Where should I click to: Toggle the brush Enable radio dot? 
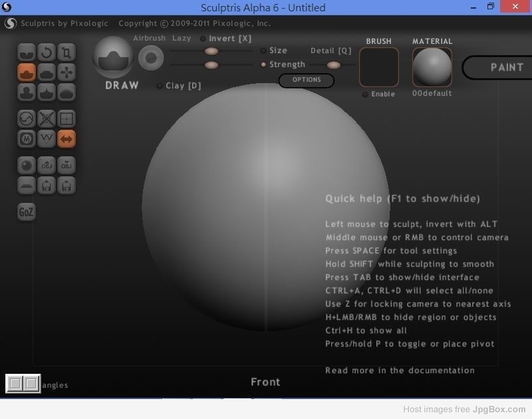point(365,94)
